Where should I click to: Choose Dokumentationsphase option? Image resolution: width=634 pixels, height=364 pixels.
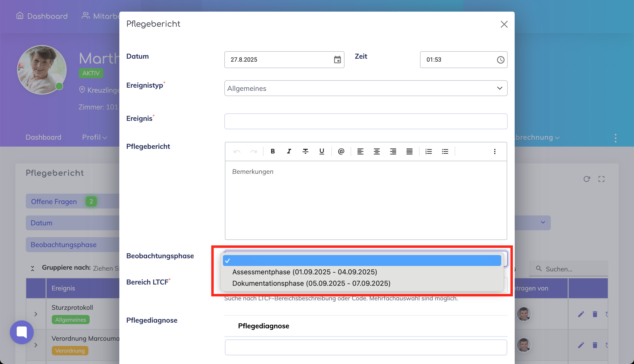click(x=311, y=283)
